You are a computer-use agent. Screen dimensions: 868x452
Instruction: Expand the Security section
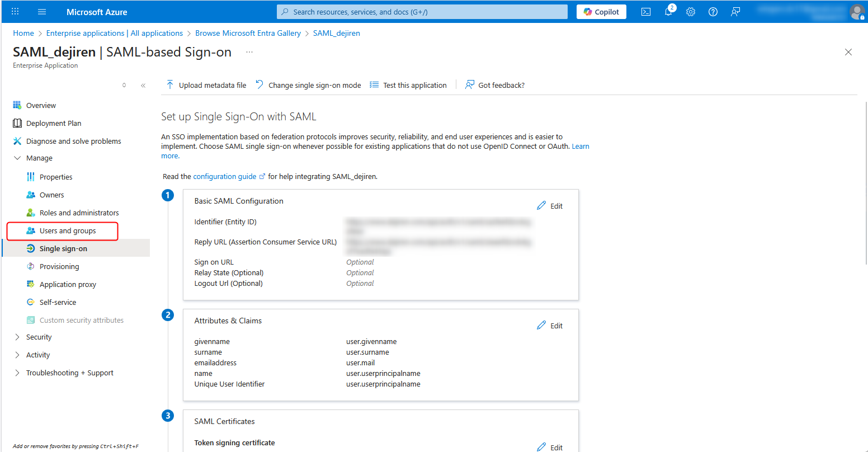(x=17, y=337)
